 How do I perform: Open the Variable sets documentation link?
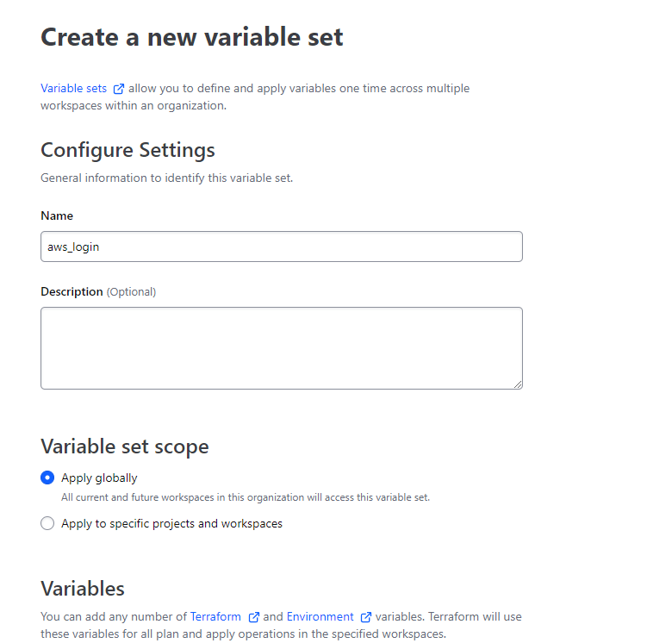click(74, 89)
